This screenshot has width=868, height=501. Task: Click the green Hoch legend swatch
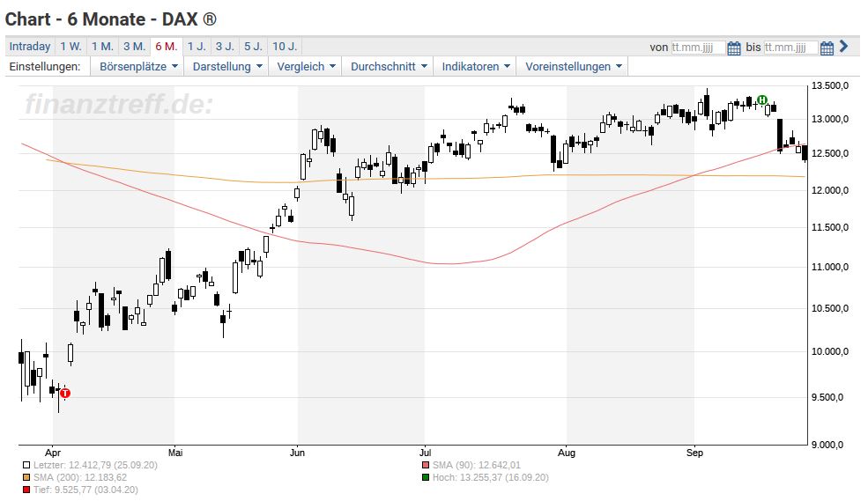point(425,477)
